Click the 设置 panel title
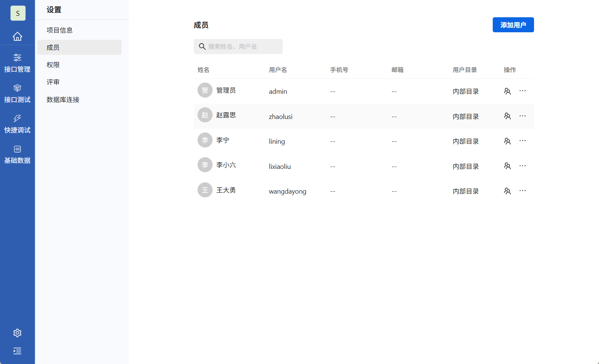Screen dimensions: 599x364 [54, 10]
